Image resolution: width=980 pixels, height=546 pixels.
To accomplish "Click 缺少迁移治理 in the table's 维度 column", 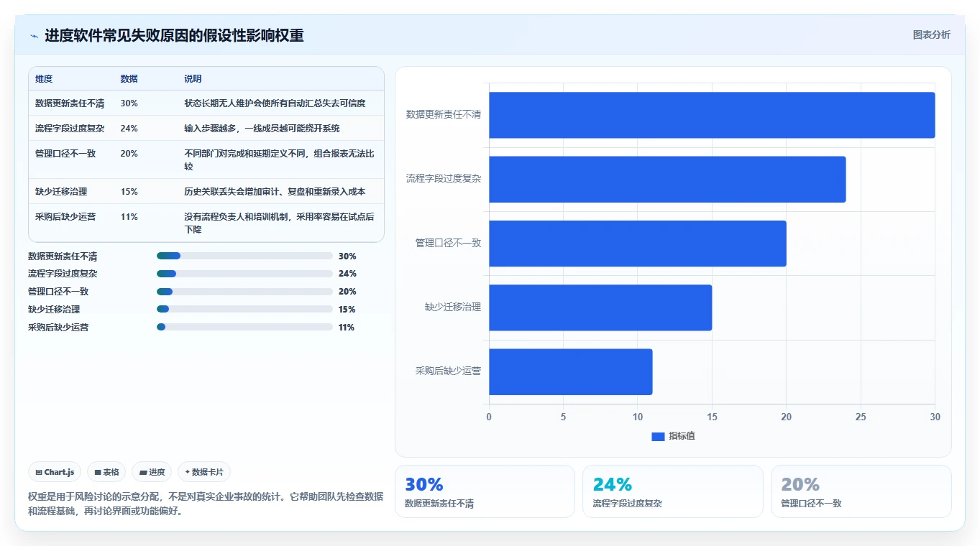I will point(62,192).
